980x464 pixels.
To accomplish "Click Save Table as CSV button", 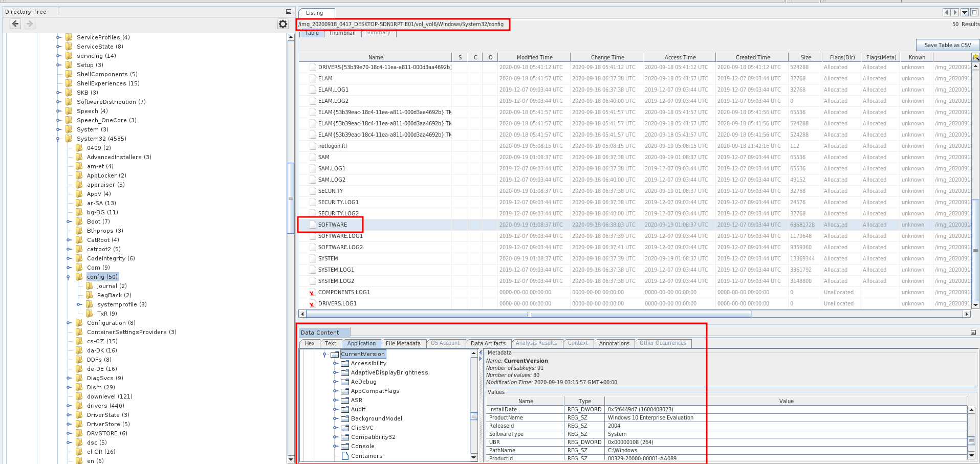I will [947, 45].
